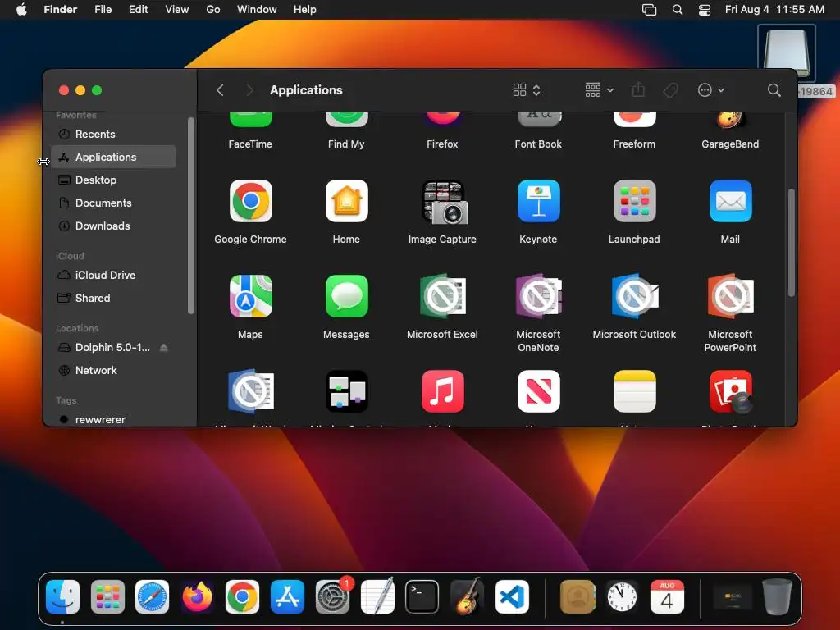The image size is (840, 630).
Task: Open Shared in the sidebar
Action: point(113,298)
